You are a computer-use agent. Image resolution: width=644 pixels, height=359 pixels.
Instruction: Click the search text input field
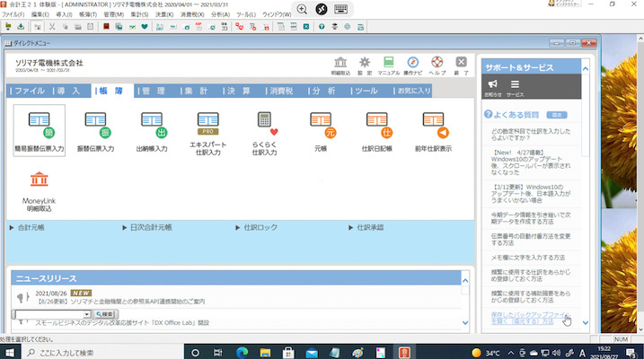click(x=49, y=314)
